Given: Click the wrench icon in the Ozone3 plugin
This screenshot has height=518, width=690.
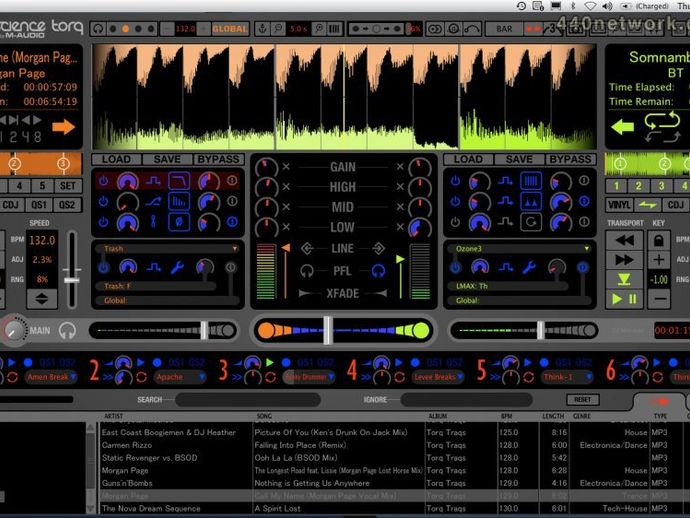Looking at the screenshot, I should pos(529,267).
